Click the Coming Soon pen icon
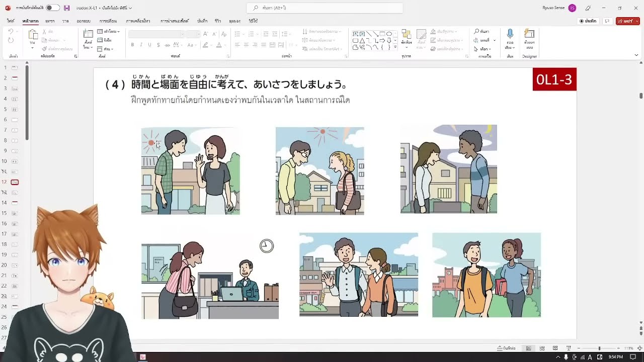 (588, 8)
